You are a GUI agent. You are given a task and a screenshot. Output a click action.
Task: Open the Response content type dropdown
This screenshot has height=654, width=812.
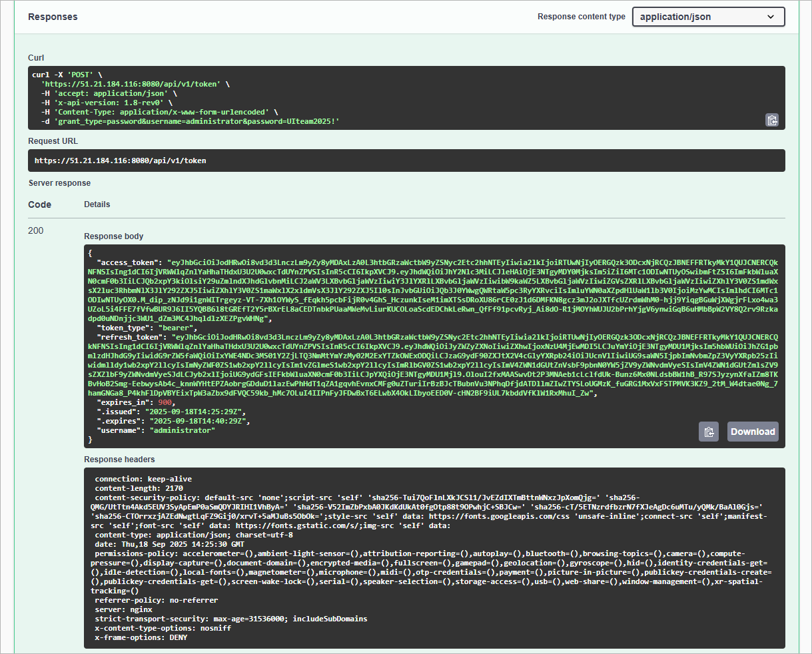pyautogui.click(x=707, y=16)
